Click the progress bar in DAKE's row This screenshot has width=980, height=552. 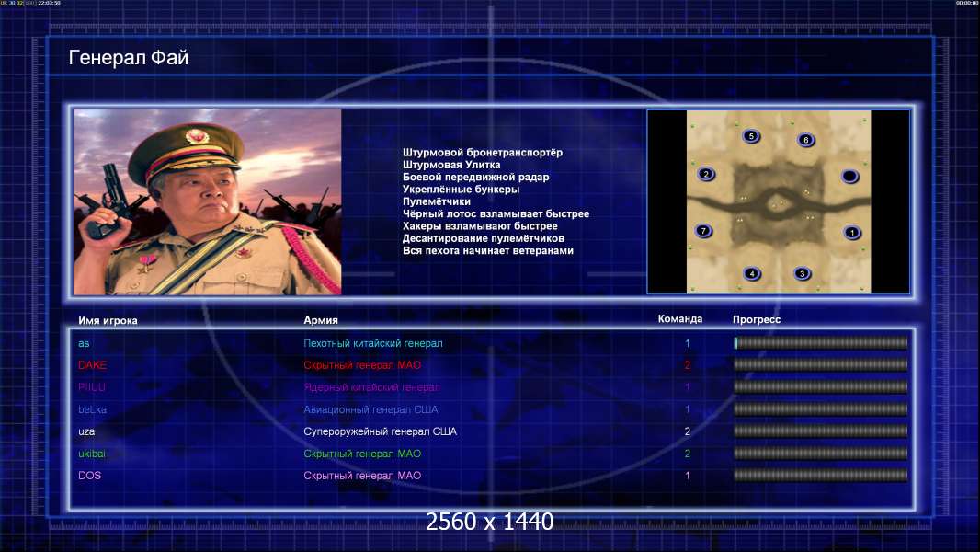(821, 364)
